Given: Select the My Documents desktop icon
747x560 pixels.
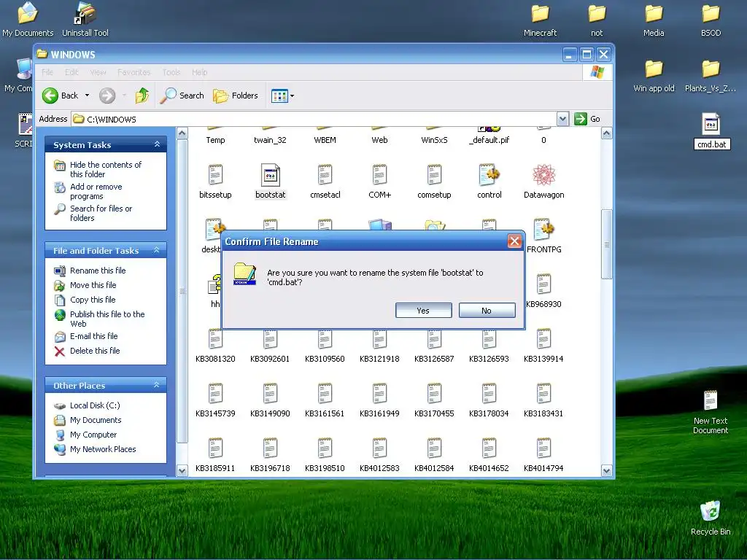Looking at the screenshot, I should click(x=28, y=20).
